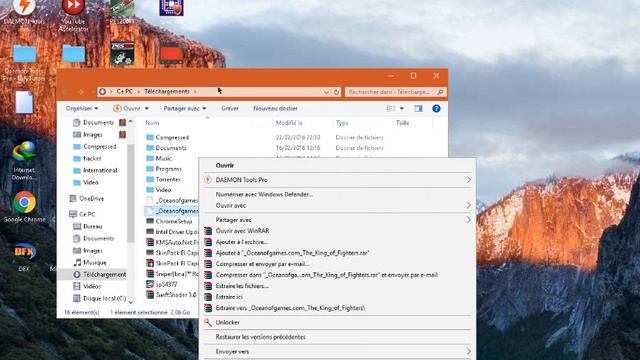Open the address bar history dropdown

tap(327, 92)
